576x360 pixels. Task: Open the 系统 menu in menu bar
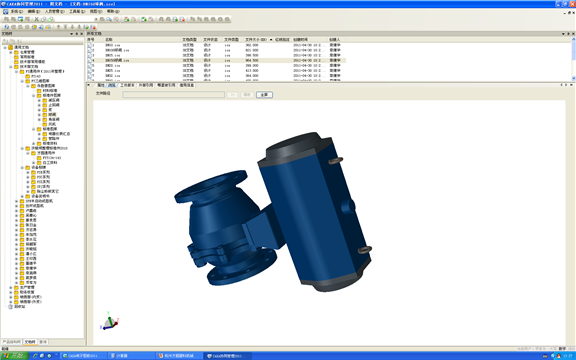pos(16,11)
